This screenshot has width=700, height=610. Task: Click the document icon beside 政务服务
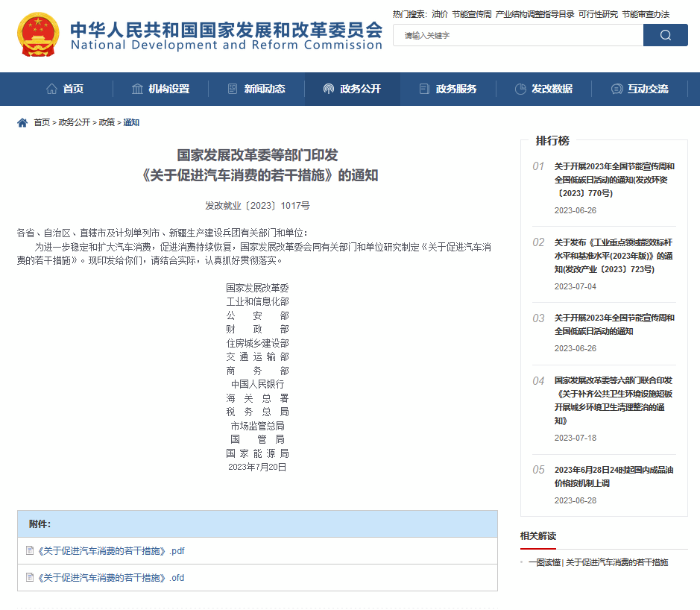424,89
